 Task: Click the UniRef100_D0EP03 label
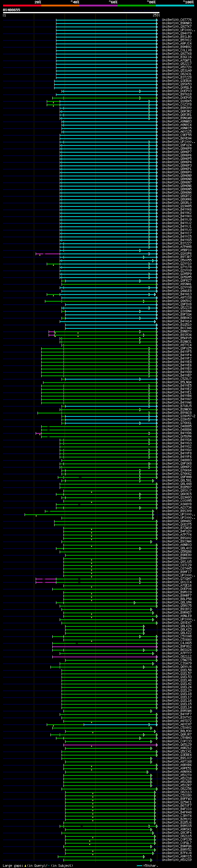(177, 91)
